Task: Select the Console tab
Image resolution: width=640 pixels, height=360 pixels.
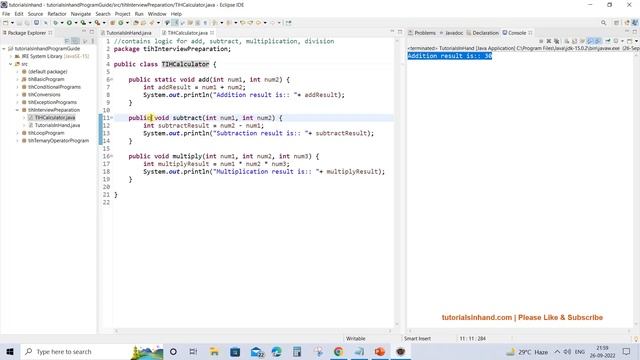Action: click(517, 33)
